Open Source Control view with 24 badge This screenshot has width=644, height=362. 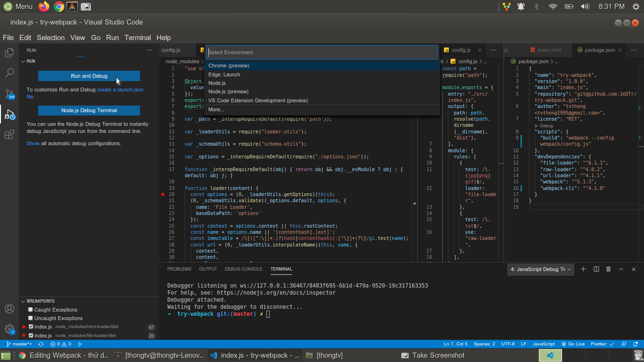[9, 93]
